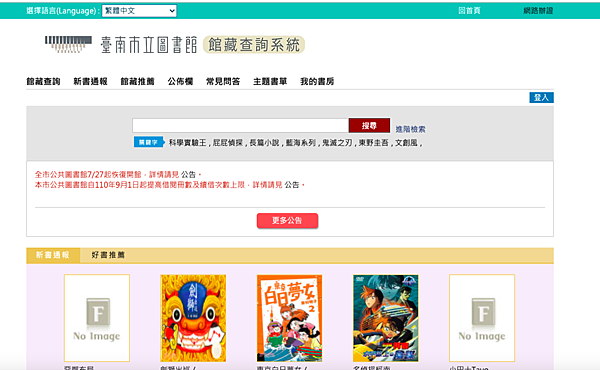This screenshot has height=370, width=600.
Task: Switch to 新書通報 tab
Action: 53,255
